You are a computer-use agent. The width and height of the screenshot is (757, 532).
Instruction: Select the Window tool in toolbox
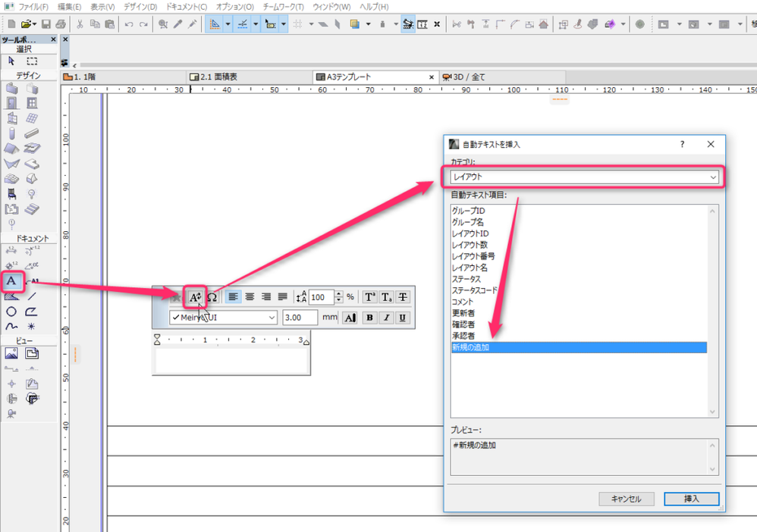(32, 103)
